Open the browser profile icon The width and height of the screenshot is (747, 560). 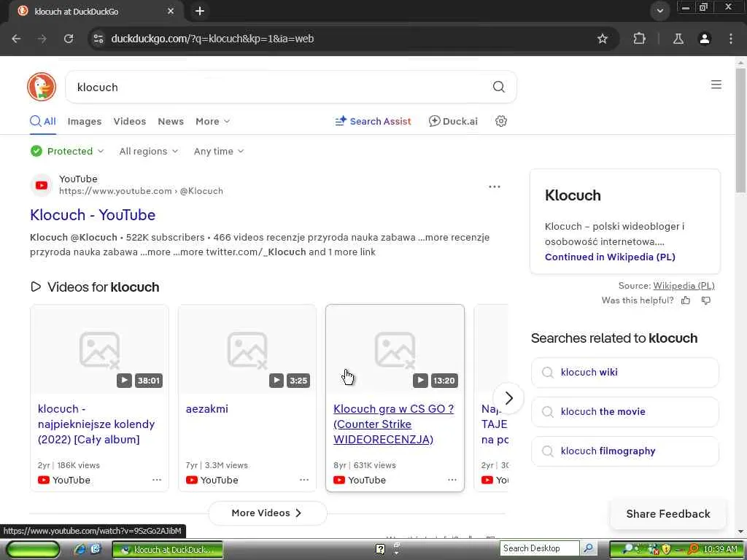tap(704, 39)
